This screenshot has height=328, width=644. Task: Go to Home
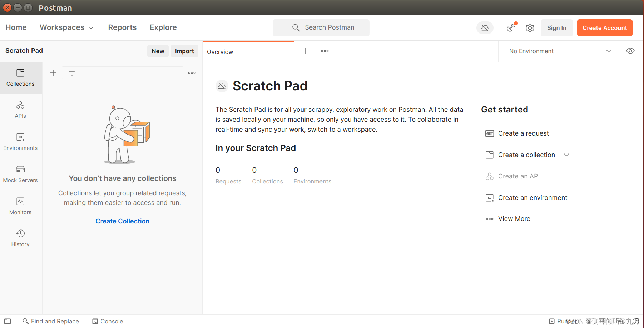(16, 27)
